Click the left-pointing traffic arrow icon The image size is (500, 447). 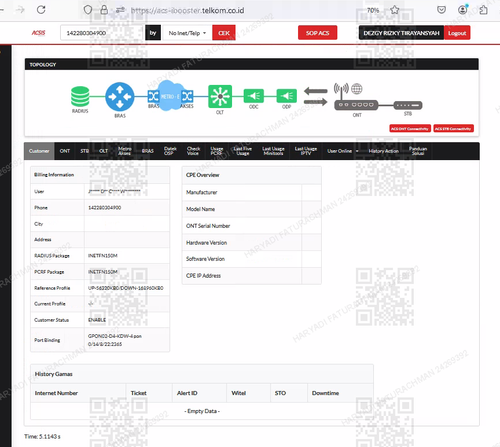click(316, 91)
